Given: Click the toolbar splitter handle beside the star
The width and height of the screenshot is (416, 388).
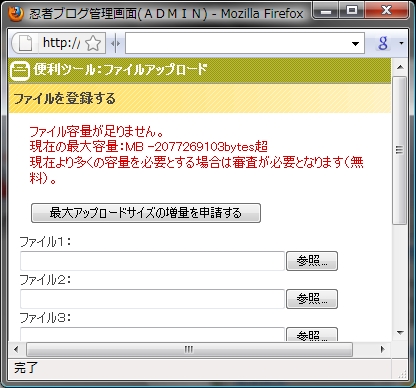Looking at the screenshot, I should click(115, 43).
